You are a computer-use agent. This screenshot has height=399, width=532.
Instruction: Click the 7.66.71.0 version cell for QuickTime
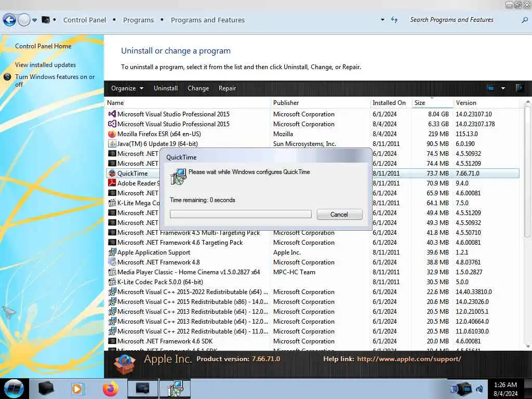tap(467, 173)
